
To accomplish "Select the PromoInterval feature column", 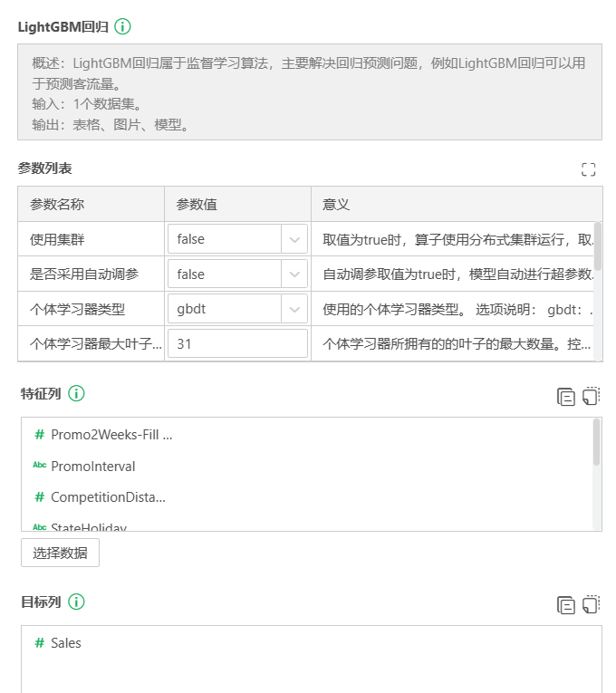I will pos(92,467).
